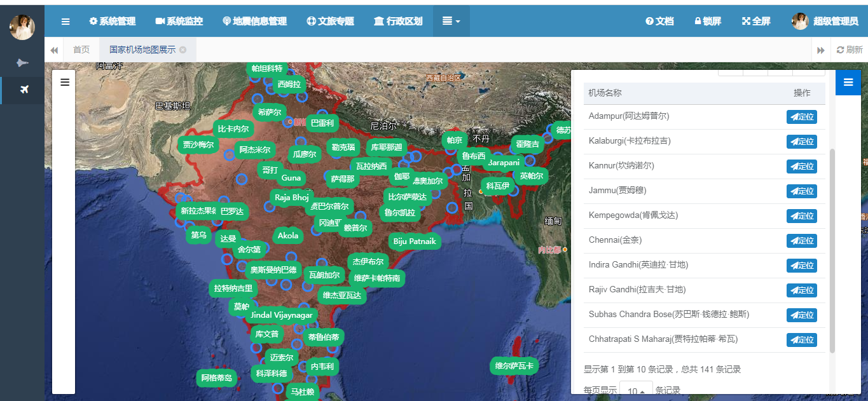
Task: Expand the overflow menu dropdown beside 行政区划
Action: (x=451, y=22)
